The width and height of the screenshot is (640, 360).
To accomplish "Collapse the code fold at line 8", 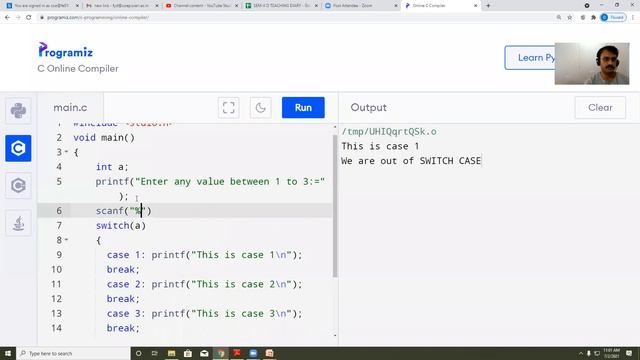I will [x=67, y=240].
